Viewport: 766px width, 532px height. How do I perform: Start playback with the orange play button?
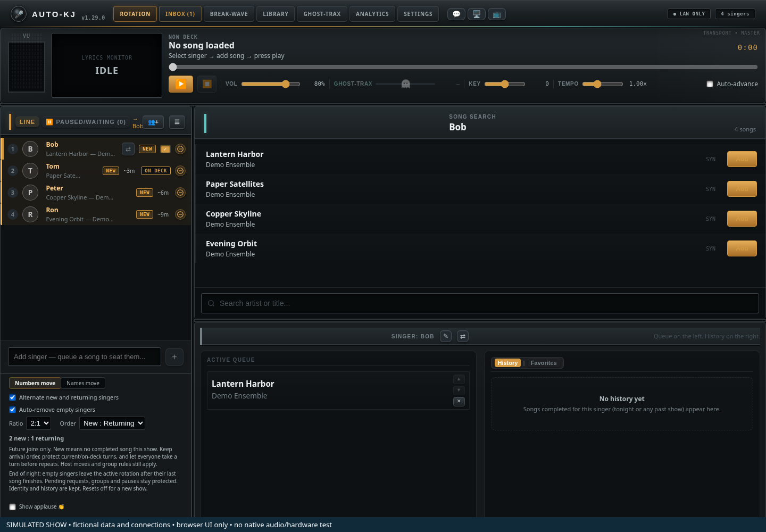click(181, 84)
